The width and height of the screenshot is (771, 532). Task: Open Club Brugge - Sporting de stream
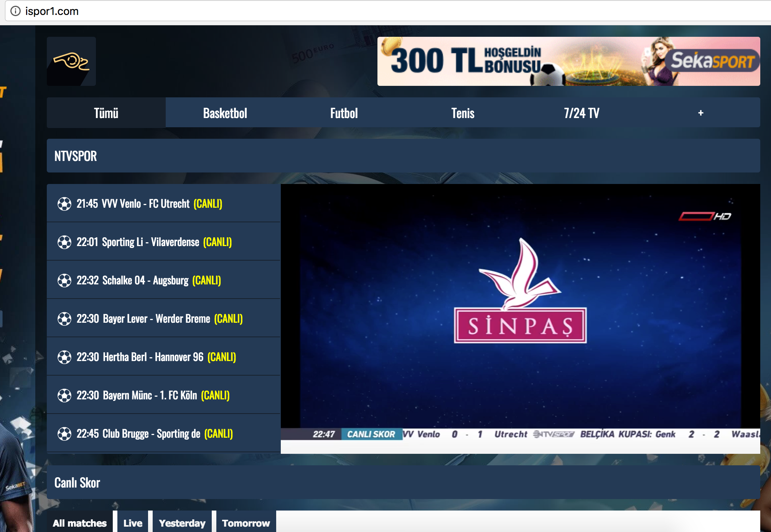pyautogui.click(x=163, y=433)
